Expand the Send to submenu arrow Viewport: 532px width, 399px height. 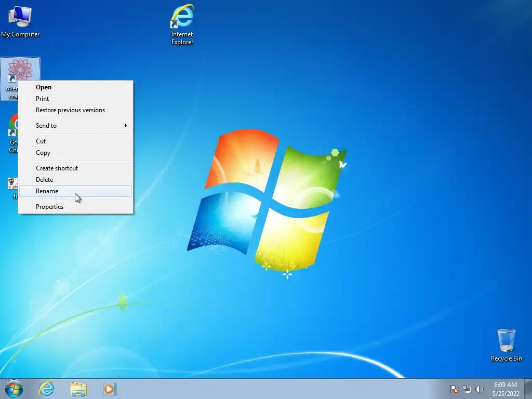126,126
